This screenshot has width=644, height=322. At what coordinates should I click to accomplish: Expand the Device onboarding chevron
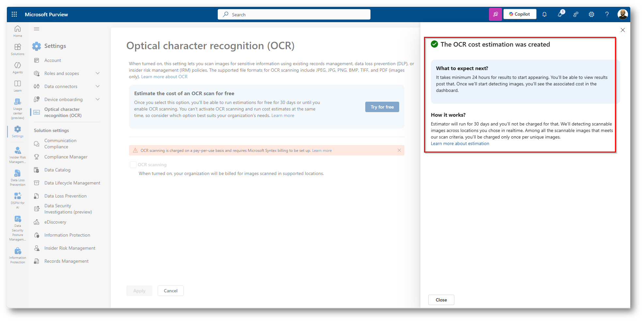point(98,99)
